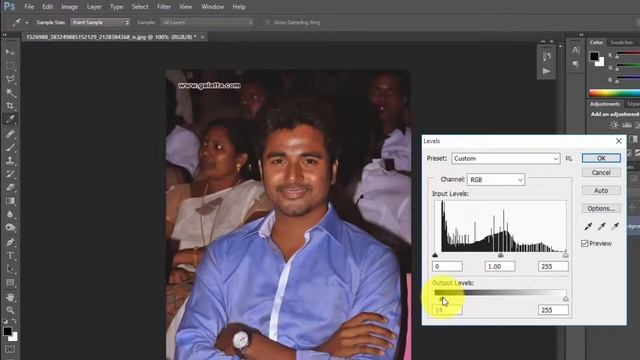Select the Clone Stamp tool
Image resolution: width=640 pixels, height=360 pixels.
click(x=10, y=160)
